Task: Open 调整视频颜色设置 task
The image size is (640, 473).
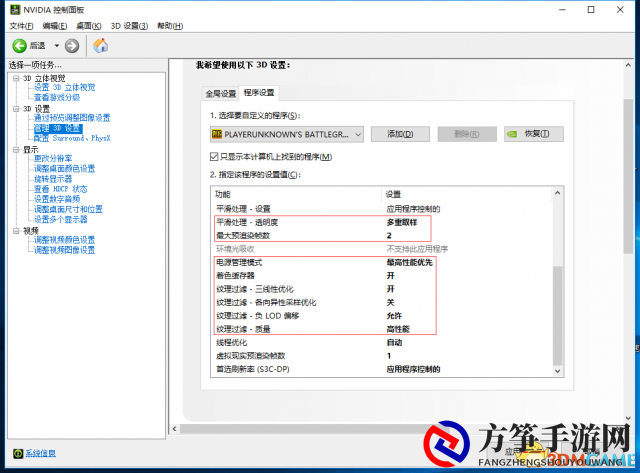Action: pyautogui.click(x=64, y=240)
